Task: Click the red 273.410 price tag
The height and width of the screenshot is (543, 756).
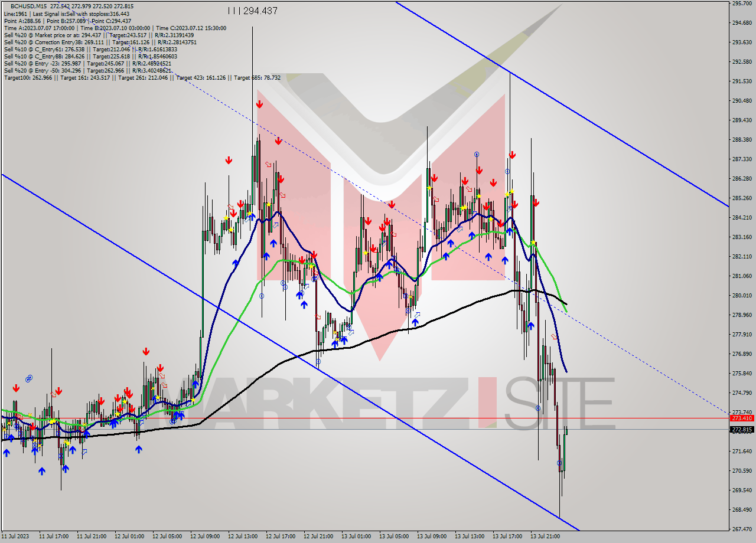Action: 742,418
